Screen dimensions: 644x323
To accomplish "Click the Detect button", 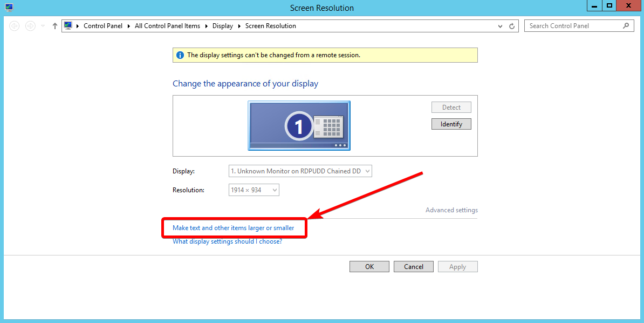I will [451, 107].
